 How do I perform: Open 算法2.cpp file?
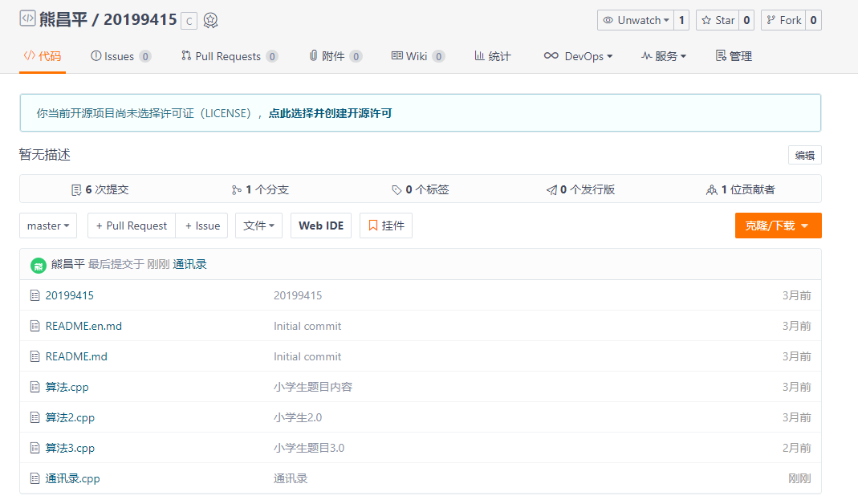70,418
